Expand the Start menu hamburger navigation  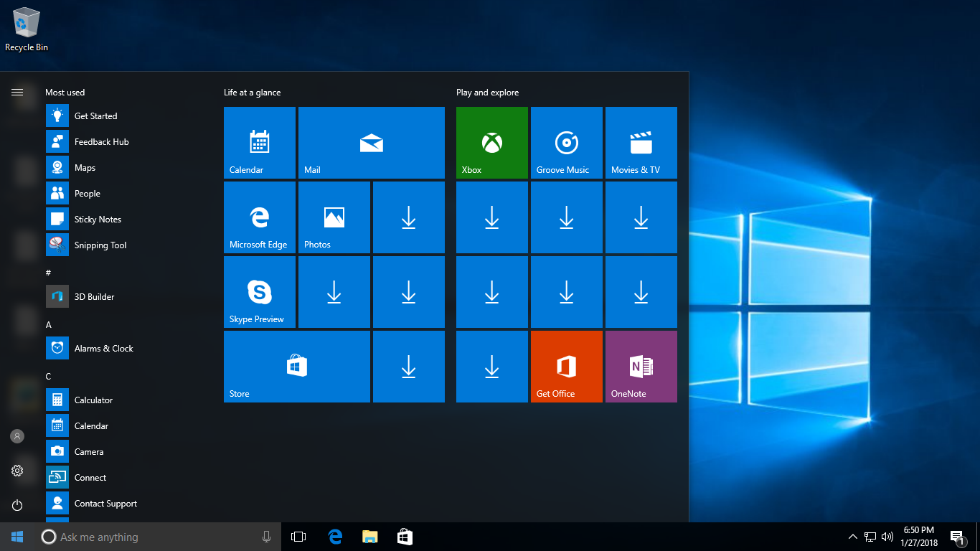coord(17,92)
